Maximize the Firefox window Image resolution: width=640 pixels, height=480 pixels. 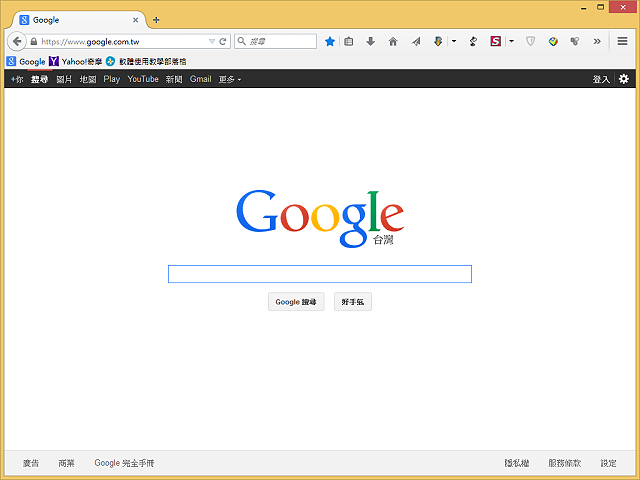click(x=600, y=7)
